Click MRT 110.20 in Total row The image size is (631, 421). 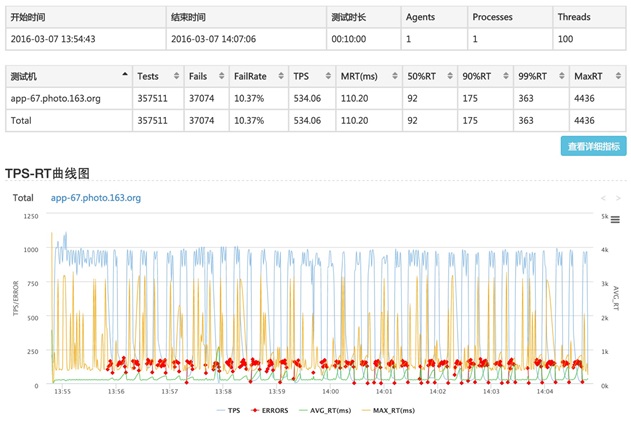[355, 120]
